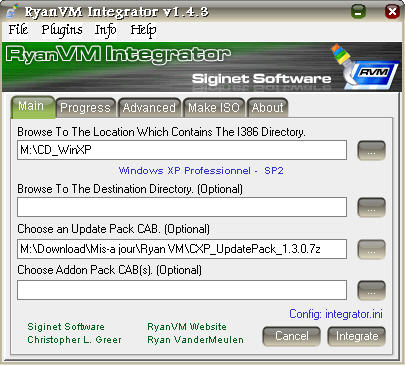Screen dimensions: 405x366
Task: Click the Config: integrator.ini link
Action: [336, 314]
